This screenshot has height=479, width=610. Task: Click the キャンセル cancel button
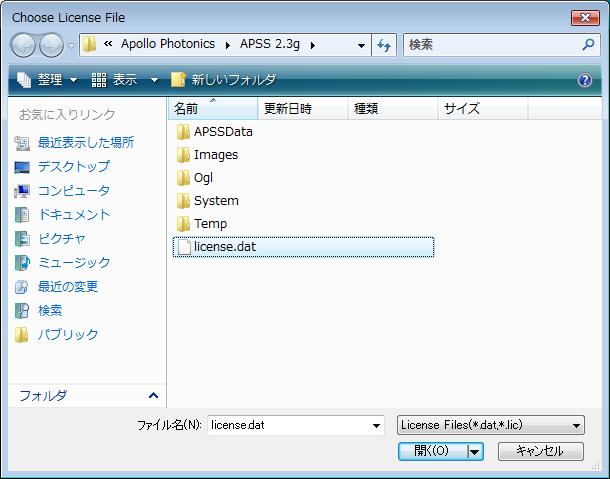[540, 451]
